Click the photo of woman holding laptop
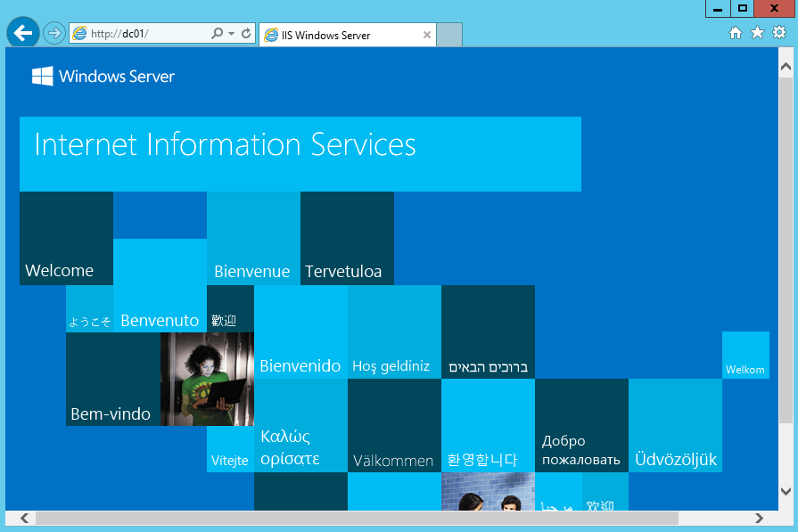The height and width of the screenshot is (532, 798). (x=207, y=379)
